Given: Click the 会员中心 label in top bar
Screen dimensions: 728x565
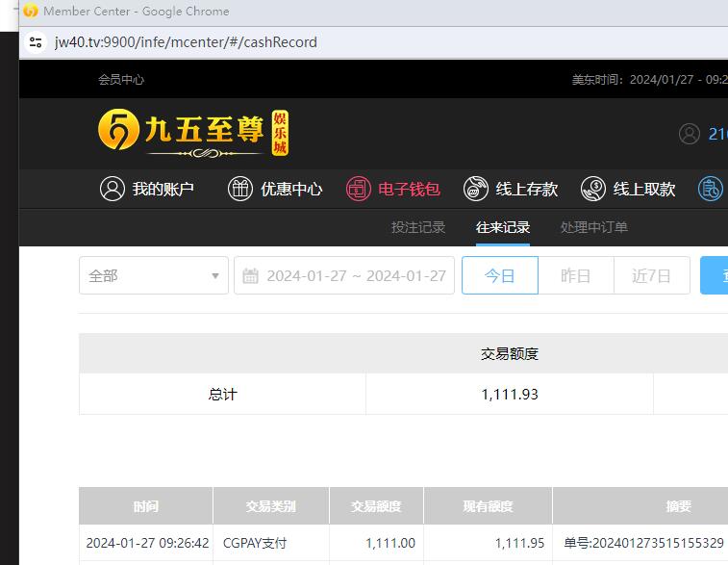Looking at the screenshot, I should (121, 80).
